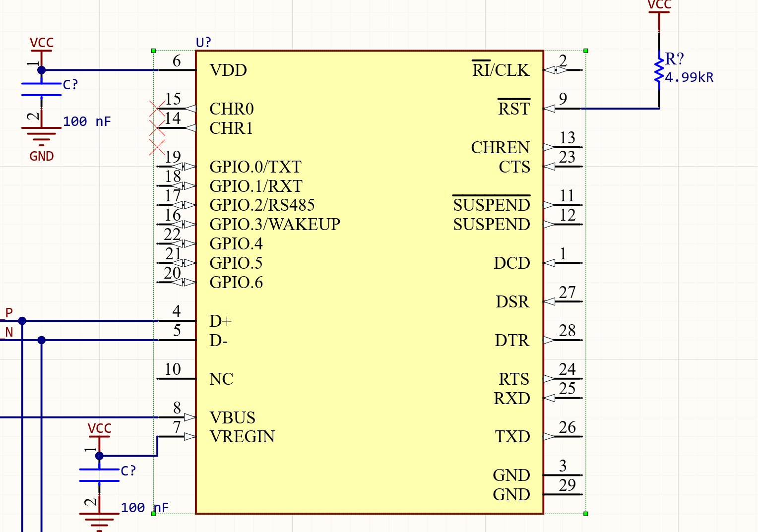The image size is (758, 532).
Task: Click pin number 10 at NC
Action: point(173,369)
